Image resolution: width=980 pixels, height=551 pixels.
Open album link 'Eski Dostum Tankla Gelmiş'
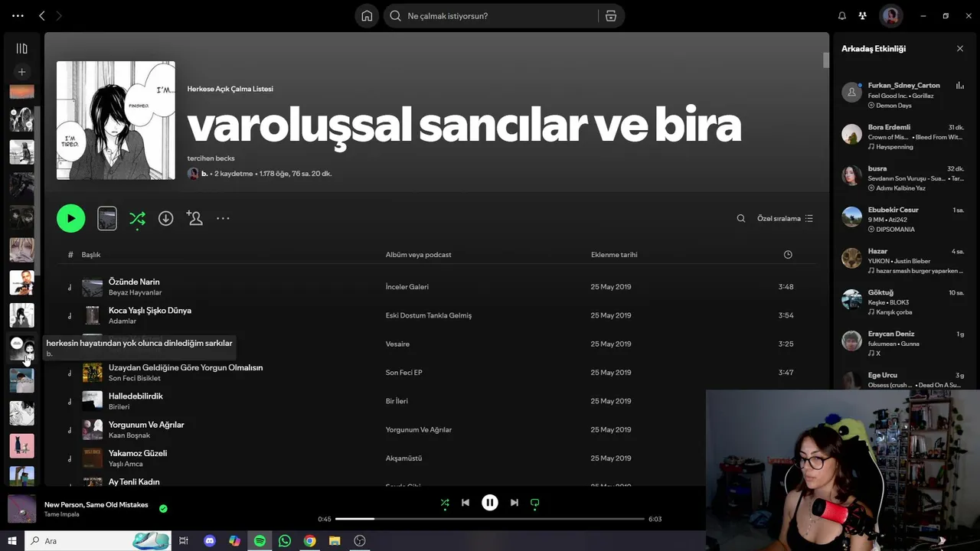pyautogui.click(x=428, y=315)
